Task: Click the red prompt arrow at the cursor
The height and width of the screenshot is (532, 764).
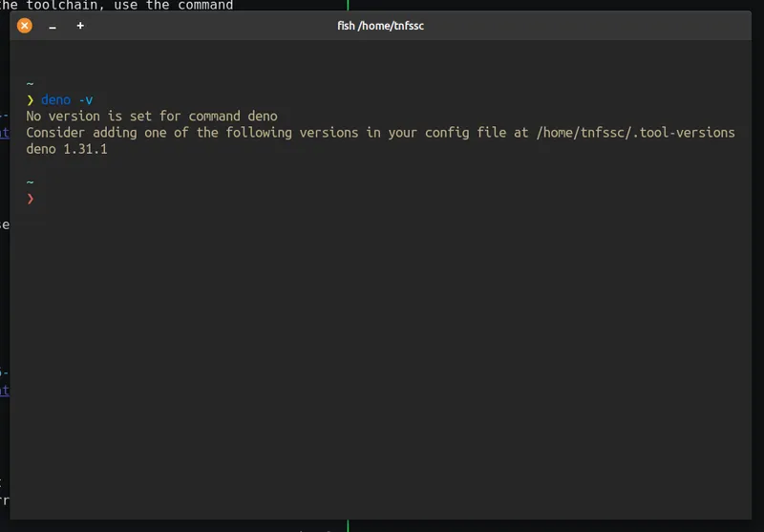Action: click(x=31, y=199)
